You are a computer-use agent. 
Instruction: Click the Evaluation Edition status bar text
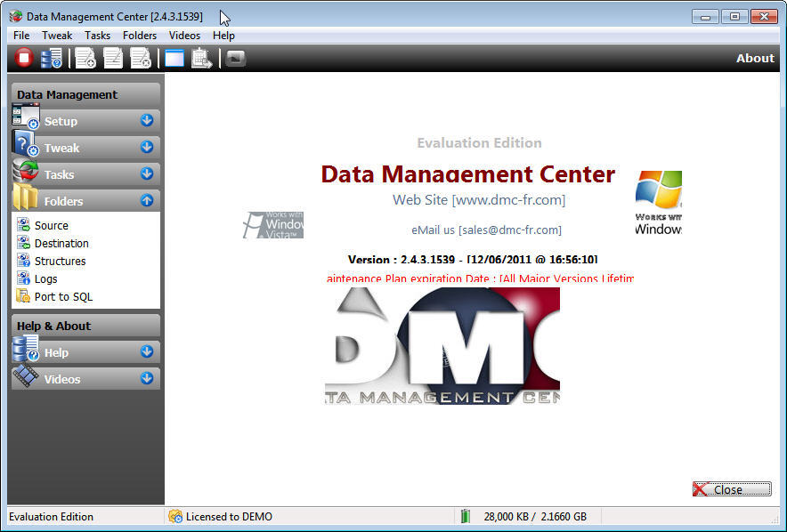pos(52,517)
